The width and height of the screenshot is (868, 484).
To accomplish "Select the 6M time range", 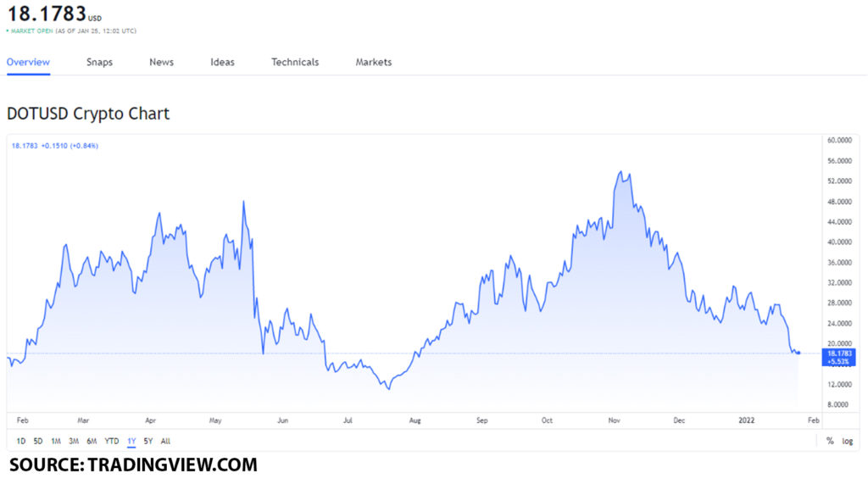I will click(x=92, y=442).
